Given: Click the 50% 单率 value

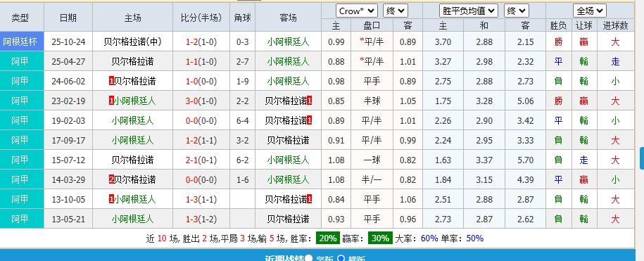Looking at the screenshot, I should [x=475, y=238].
